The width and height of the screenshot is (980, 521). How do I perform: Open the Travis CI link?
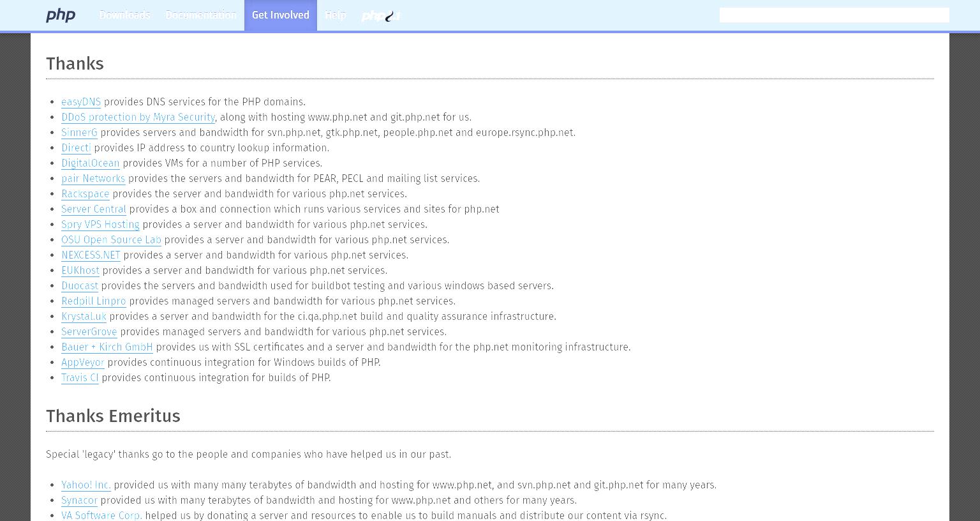[x=80, y=378]
